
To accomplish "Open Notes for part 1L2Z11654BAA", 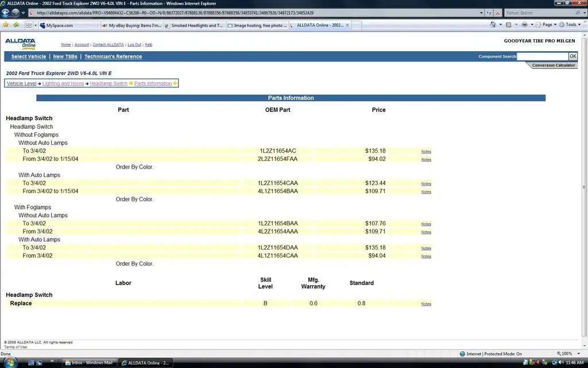I will [426, 224].
